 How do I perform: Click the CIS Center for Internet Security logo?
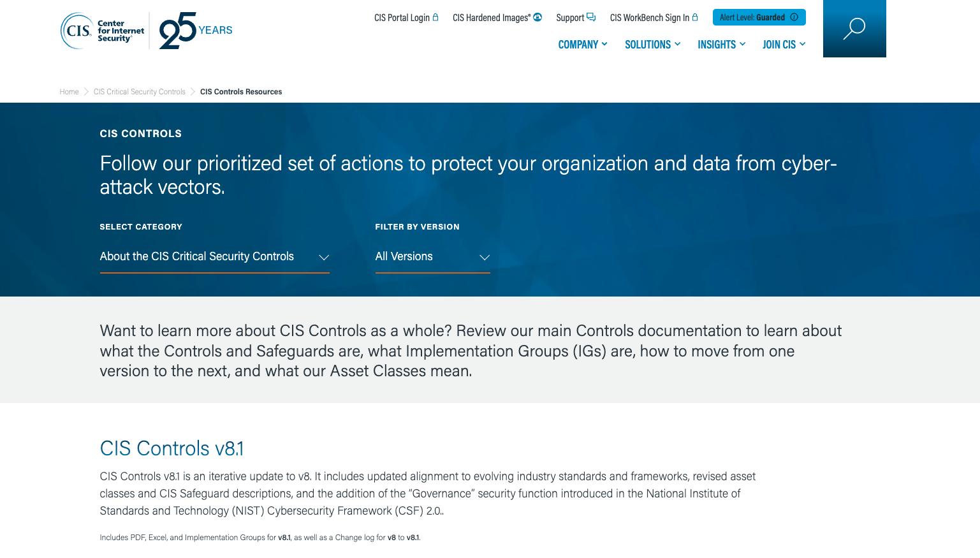[102, 31]
